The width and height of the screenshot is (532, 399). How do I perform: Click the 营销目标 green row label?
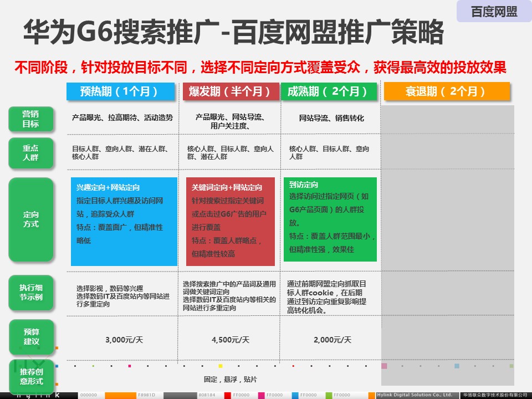pyautogui.click(x=30, y=119)
